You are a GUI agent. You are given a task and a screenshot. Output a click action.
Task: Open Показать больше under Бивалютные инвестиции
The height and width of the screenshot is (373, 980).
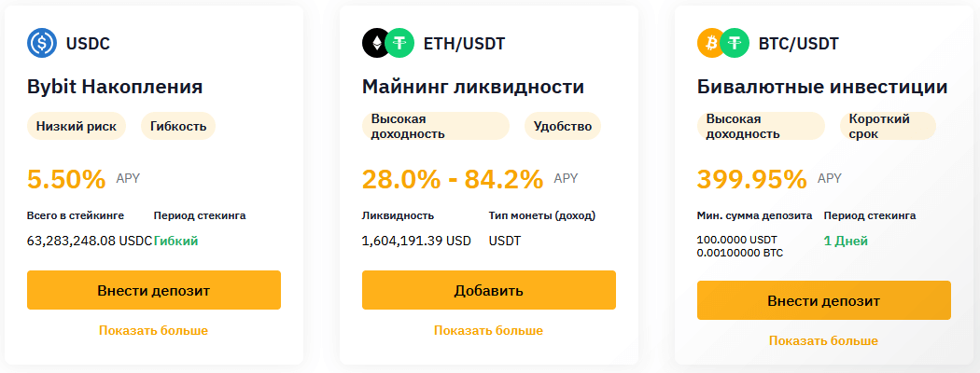point(823,340)
